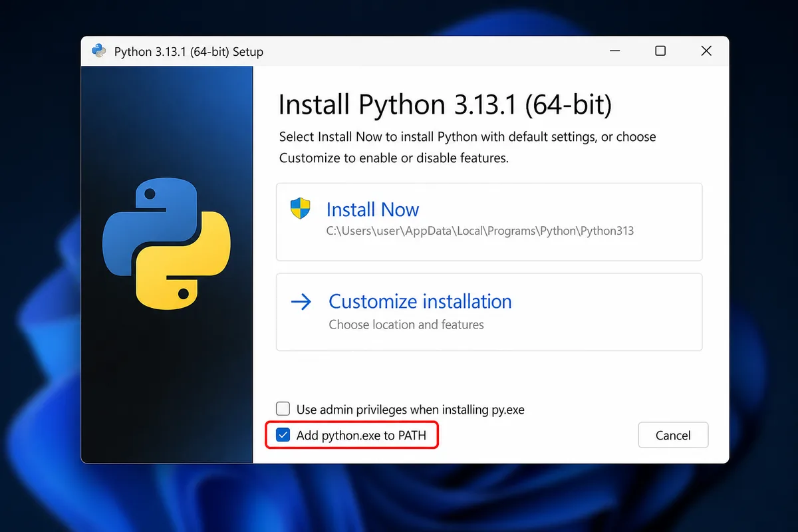
Task: Start installation with Install Now
Action: pyautogui.click(x=489, y=222)
